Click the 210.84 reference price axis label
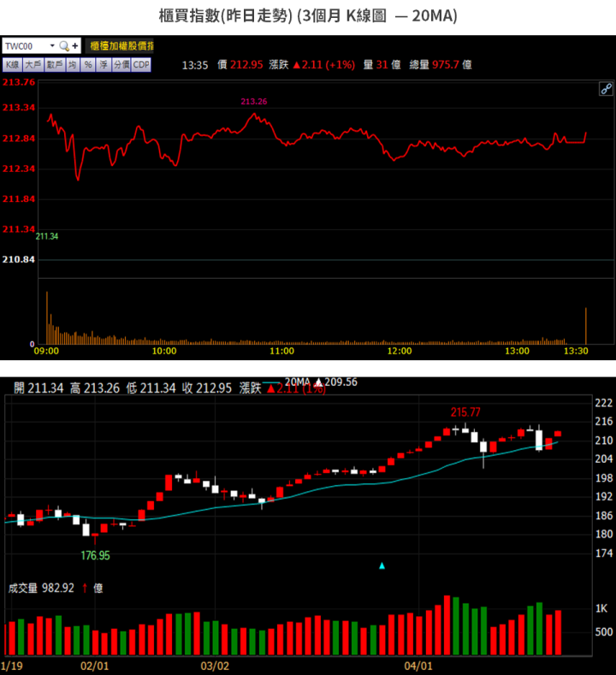Viewport: 616px width, 675px height. tap(19, 259)
